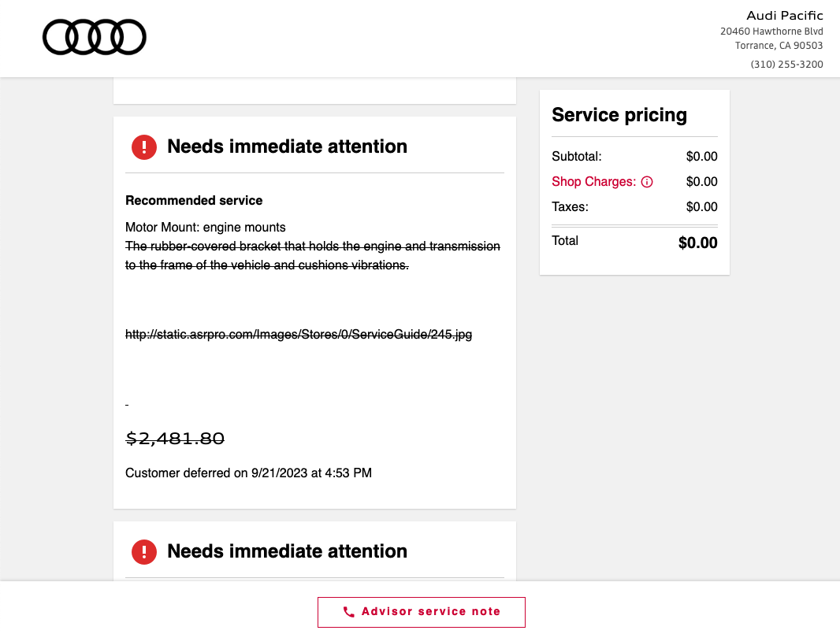Expand the bottom Needs immediate attention section
The width and height of the screenshot is (840, 634).
click(287, 551)
